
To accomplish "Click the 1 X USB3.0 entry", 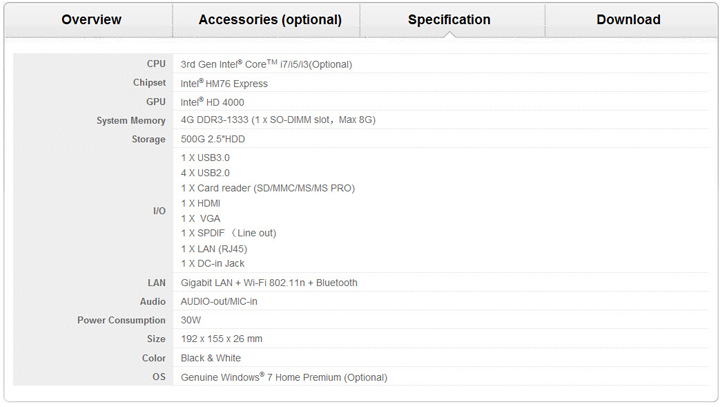I will (x=205, y=157).
